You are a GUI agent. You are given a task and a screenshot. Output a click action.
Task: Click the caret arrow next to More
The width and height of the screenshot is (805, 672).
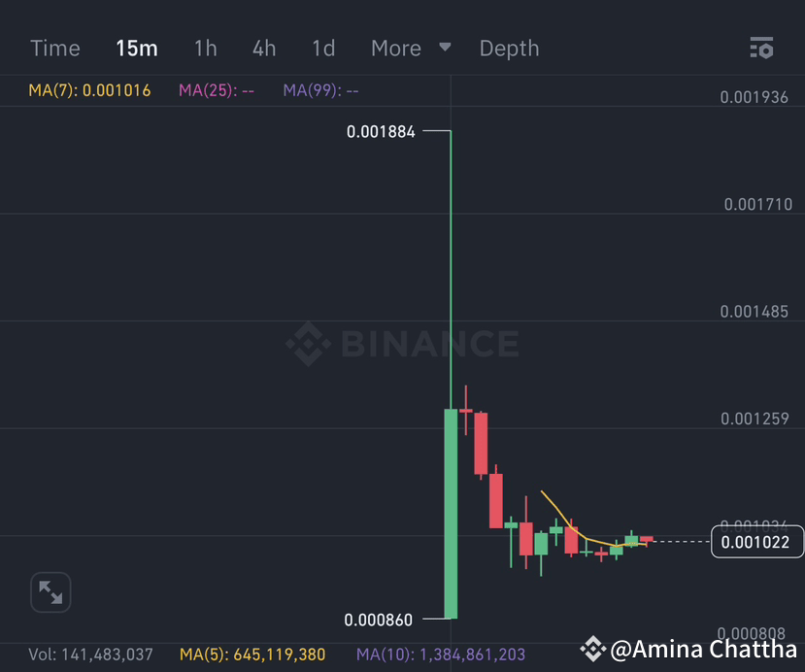444,48
